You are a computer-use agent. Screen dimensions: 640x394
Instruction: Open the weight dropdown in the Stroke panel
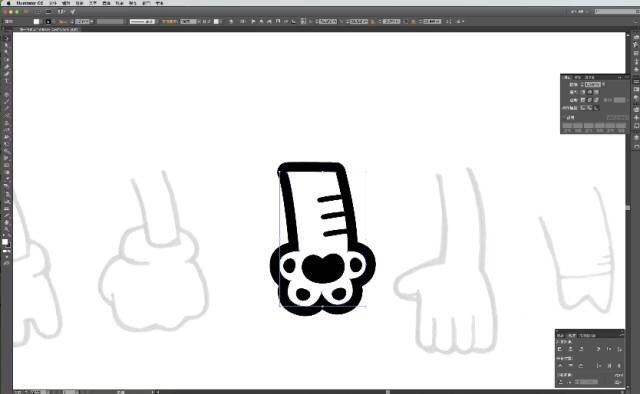603,85
